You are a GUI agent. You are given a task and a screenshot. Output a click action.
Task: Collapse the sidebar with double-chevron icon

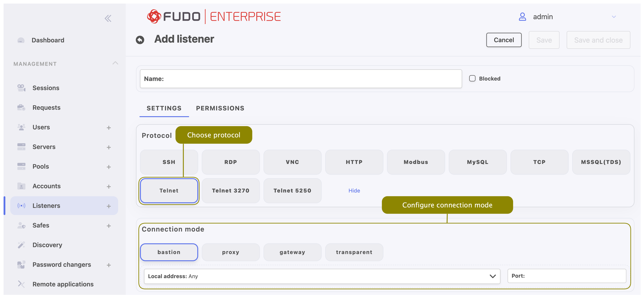[x=108, y=18]
